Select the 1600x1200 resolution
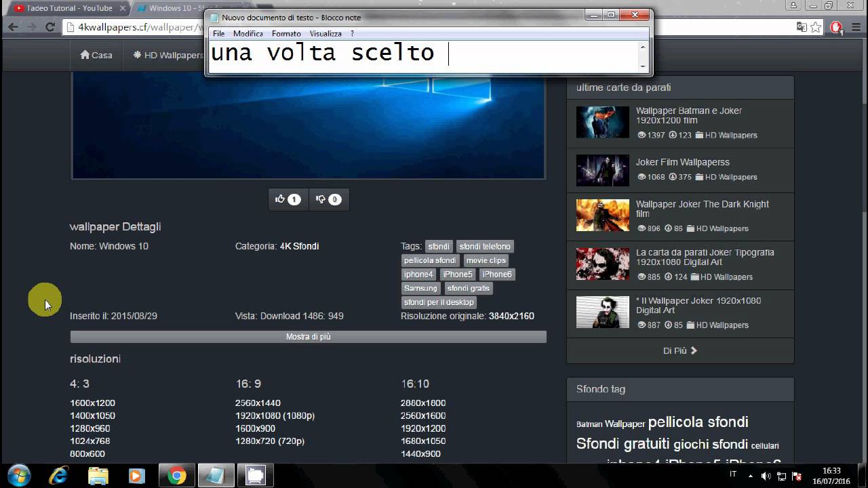The image size is (868, 488). pos(92,403)
